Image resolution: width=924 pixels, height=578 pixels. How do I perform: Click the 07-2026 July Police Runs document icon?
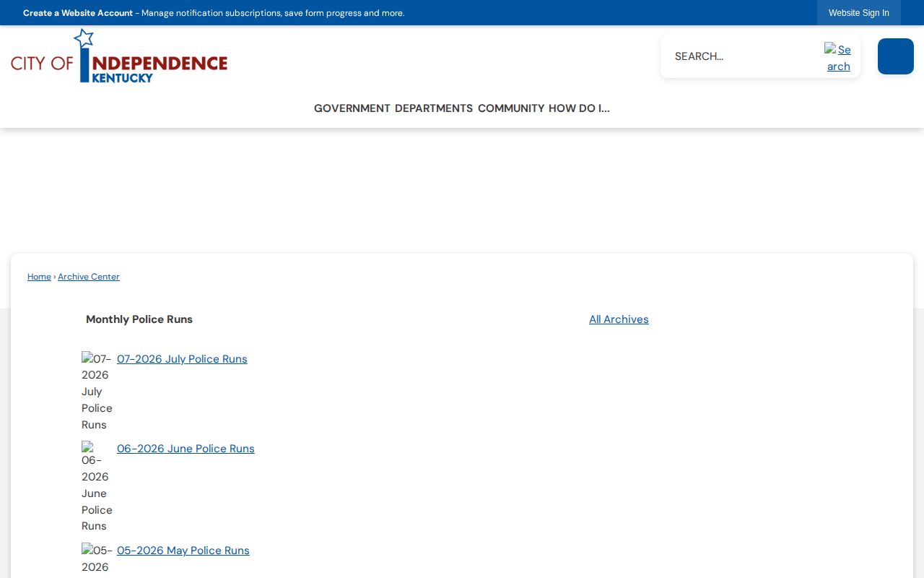point(97,392)
